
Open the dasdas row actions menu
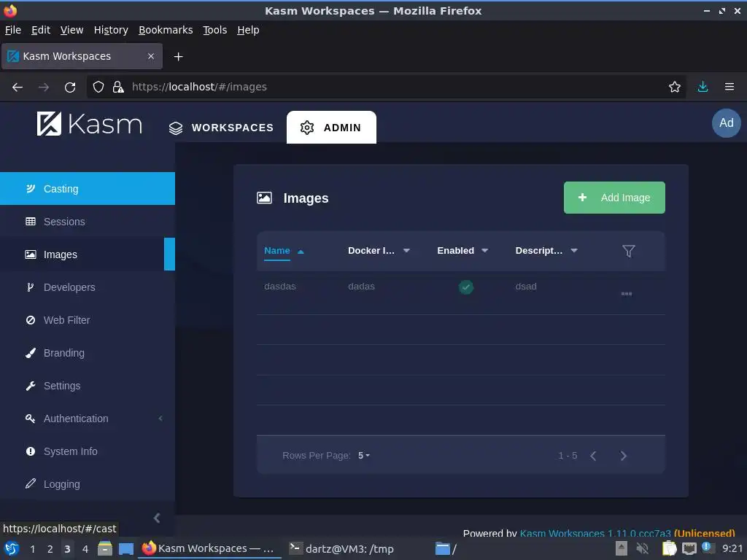click(627, 294)
